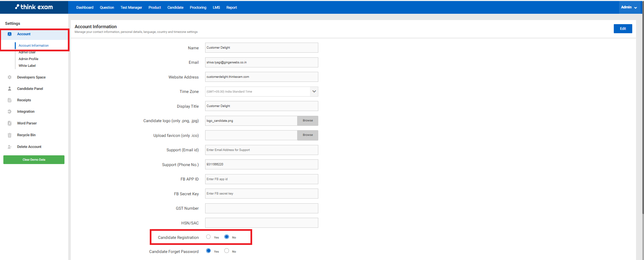644x260 pixels.
Task: Click the Support Email id input field
Action: coord(261,150)
